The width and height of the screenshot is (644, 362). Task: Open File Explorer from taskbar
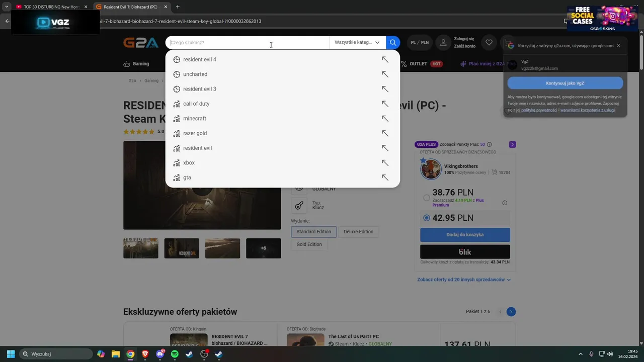116,354
